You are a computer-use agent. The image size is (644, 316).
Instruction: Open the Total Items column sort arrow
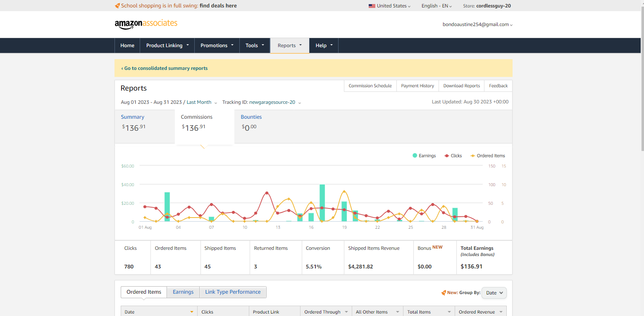[x=449, y=312]
